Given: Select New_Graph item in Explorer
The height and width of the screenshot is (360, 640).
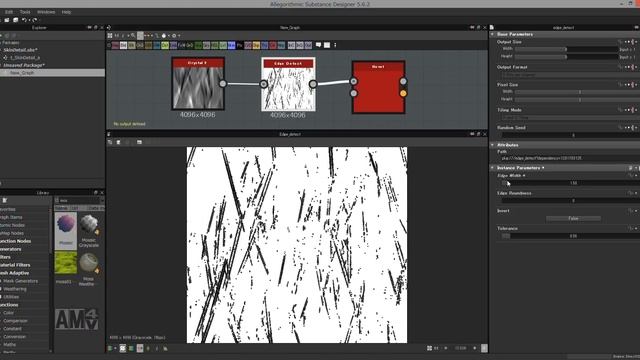Looking at the screenshot, I should click(x=52, y=73).
